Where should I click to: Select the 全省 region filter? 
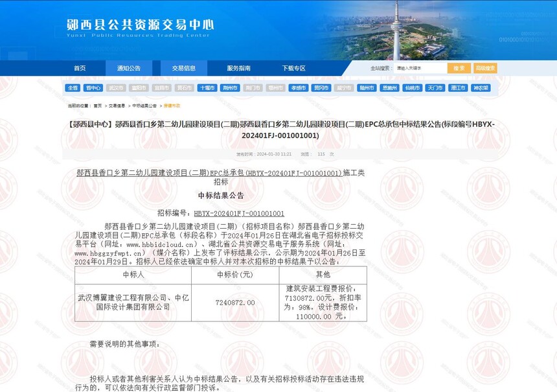[x=73, y=87]
